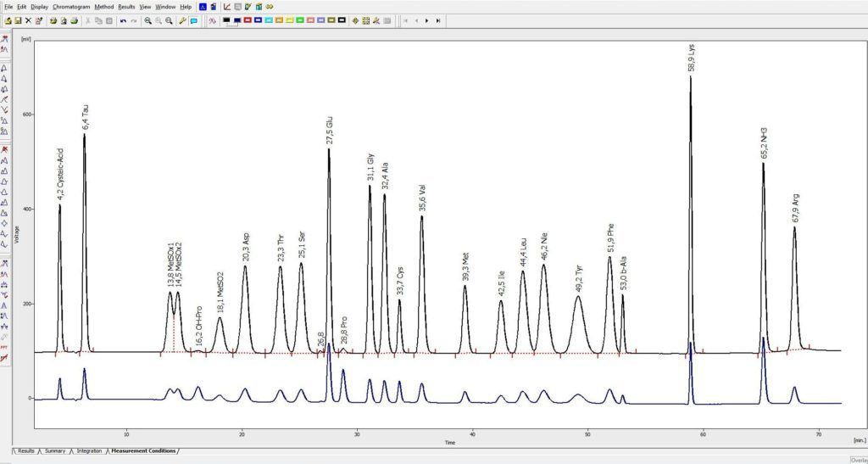Open the Method menu
This screenshot has width=868, height=464.
[x=103, y=7]
